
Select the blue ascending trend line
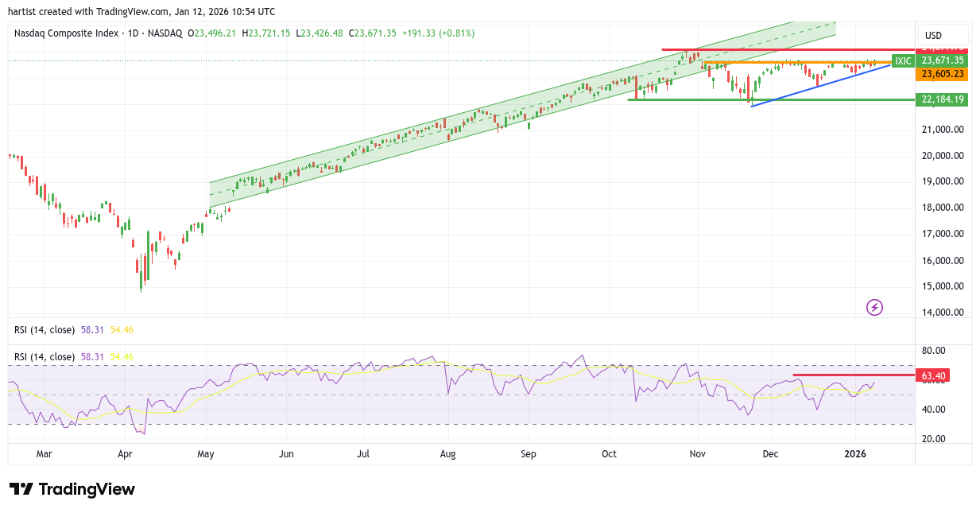tap(819, 85)
